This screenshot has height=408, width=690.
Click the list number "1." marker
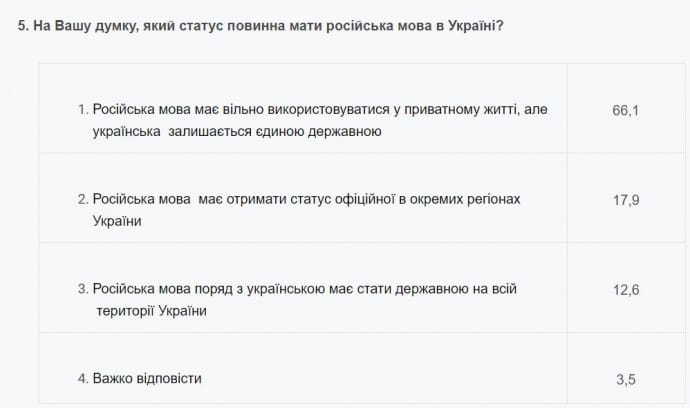point(83,109)
